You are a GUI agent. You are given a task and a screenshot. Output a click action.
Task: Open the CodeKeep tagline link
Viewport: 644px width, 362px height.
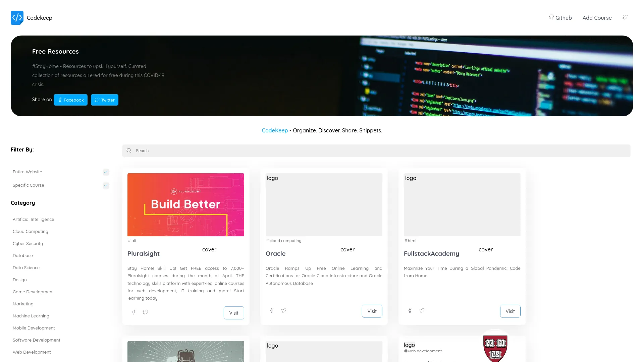[x=275, y=130]
